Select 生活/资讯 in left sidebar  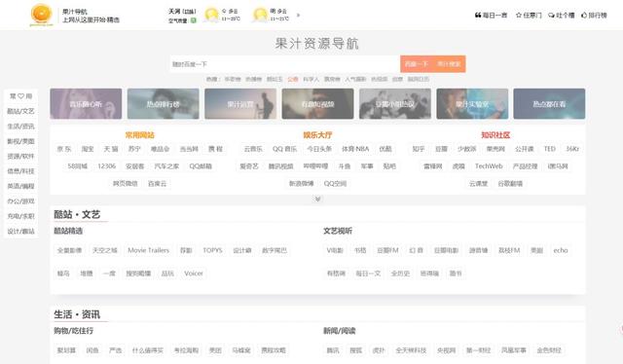(x=21, y=127)
